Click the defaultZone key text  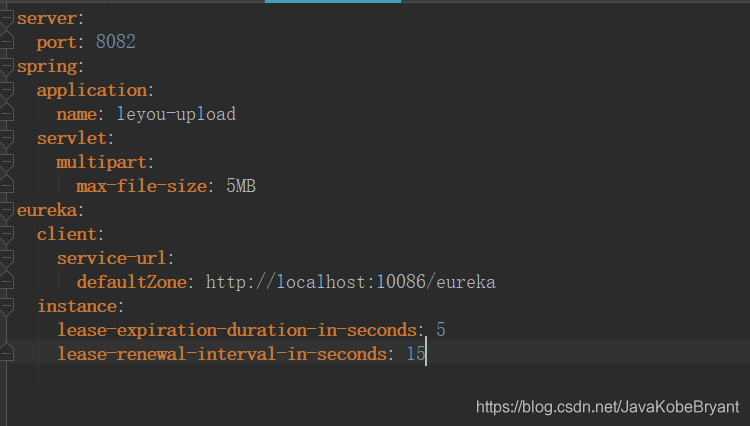click(x=132, y=282)
